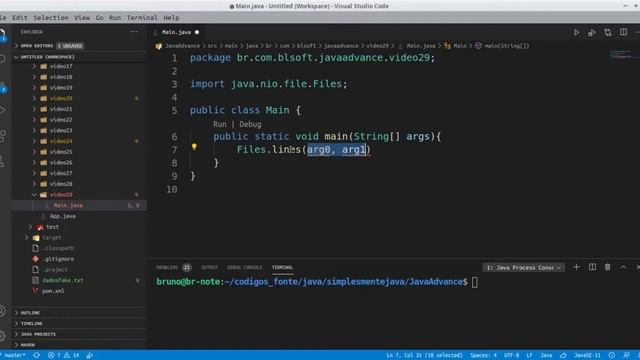Open Edit menu

(20, 18)
